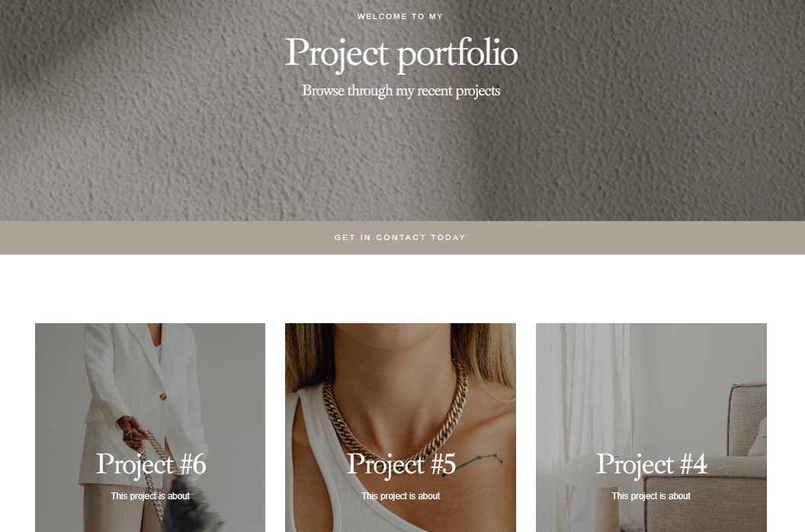Click the gold blazer button in Project #6 image
The image size is (805, 532).
click(162, 396)
